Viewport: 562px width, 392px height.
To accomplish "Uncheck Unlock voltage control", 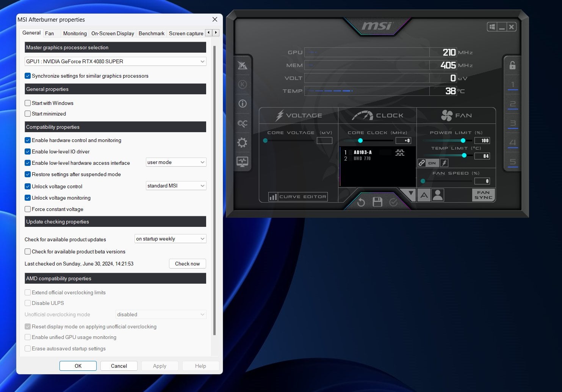I will click(28, 186).
